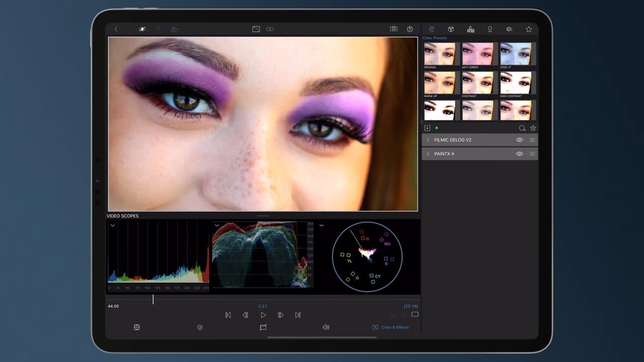Image resolution: width=644 pixels, height=362 pixels.
Task: Open the Frame Rate settings in the bottom toolbar
Action: [200, 327]
